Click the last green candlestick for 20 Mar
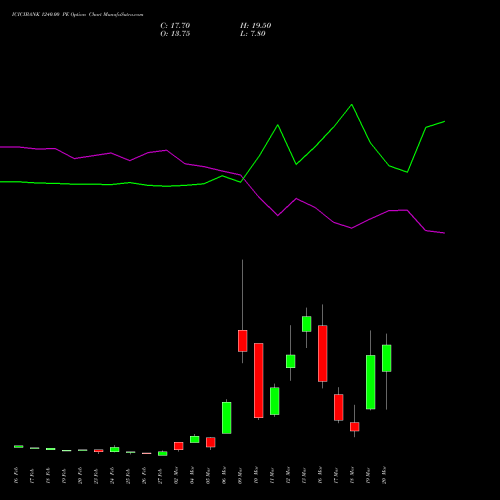 point(387,358)
